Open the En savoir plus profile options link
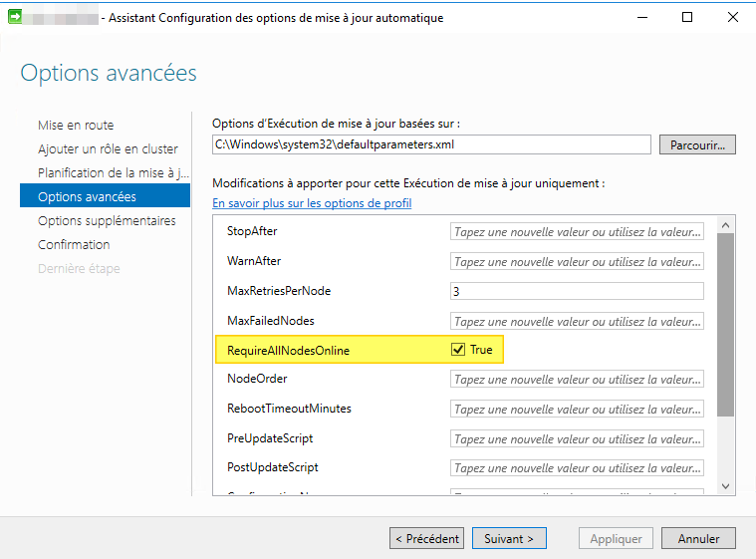Viewport: 756px width, 559px height. pyautogui.click(x=312, y=203)
